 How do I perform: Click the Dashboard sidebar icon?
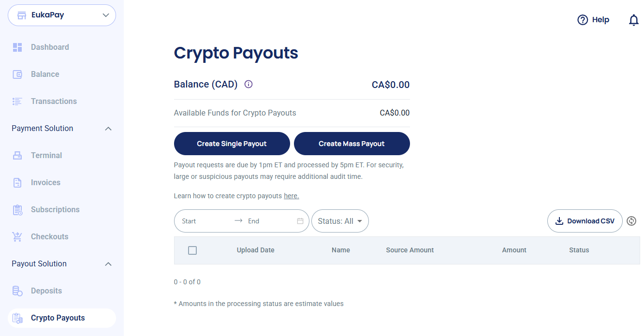(17, 47)
